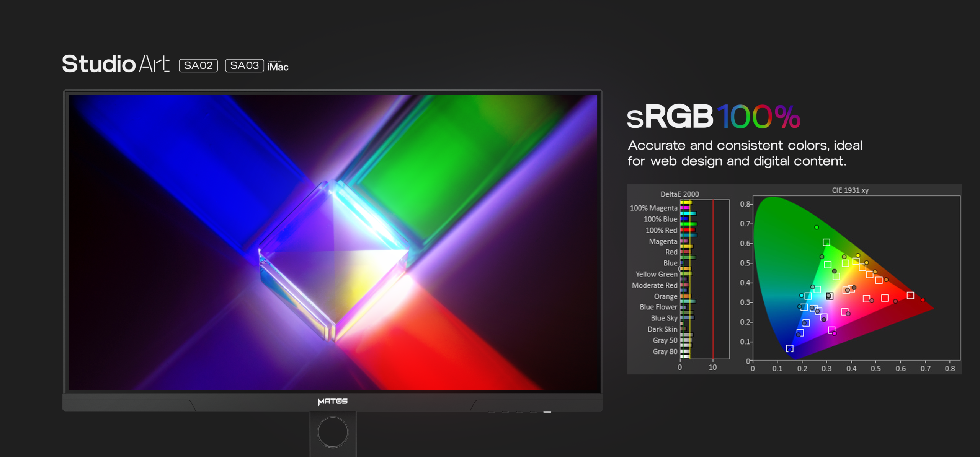
Task: Click the green dot at chromaticity top
Action: tap(817, 227)
